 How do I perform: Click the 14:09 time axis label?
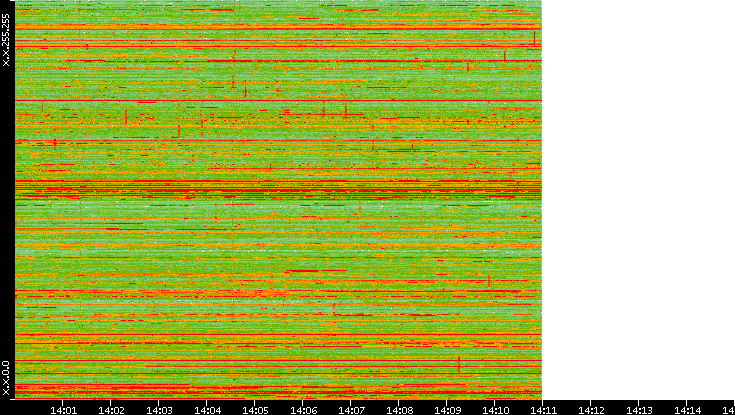coord(447,410)
